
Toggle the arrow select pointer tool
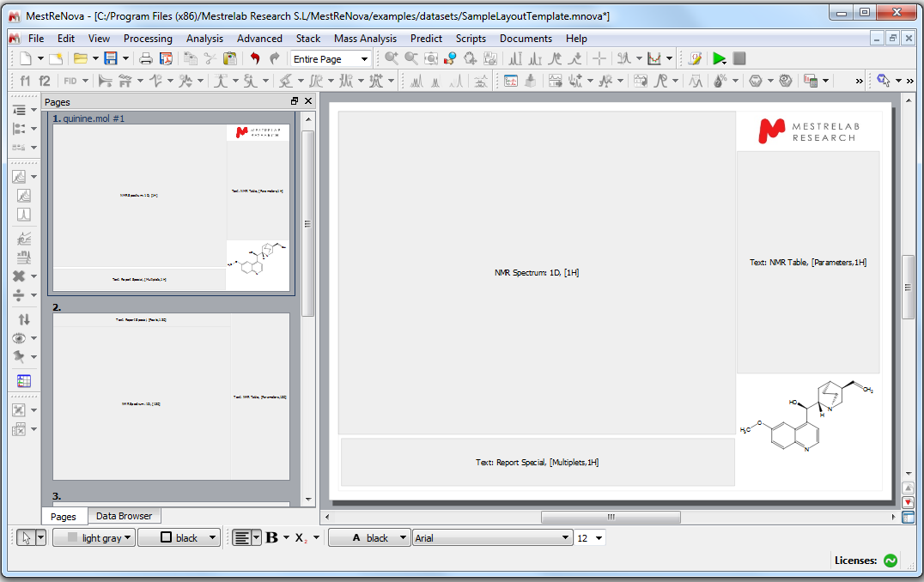(x=26, y=537)
